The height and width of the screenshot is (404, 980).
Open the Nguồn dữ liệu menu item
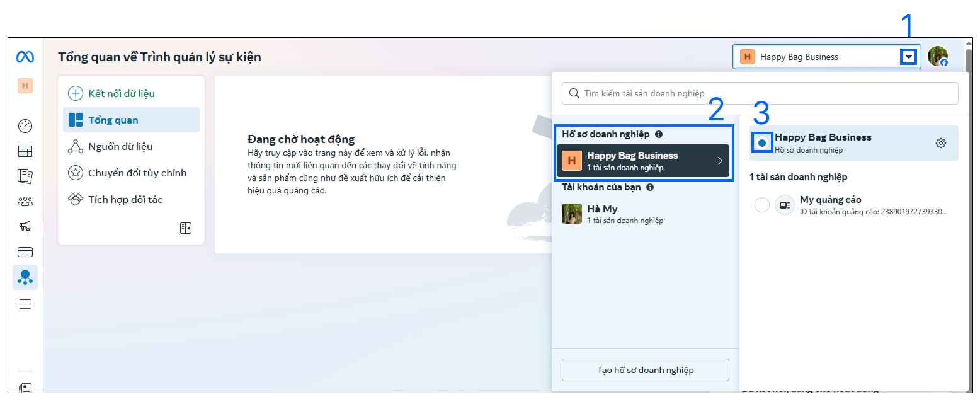point(120,147)
